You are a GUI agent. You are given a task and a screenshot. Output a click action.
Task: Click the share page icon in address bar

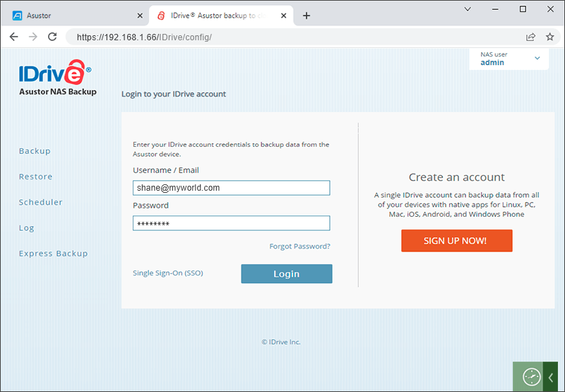(530, 37)
